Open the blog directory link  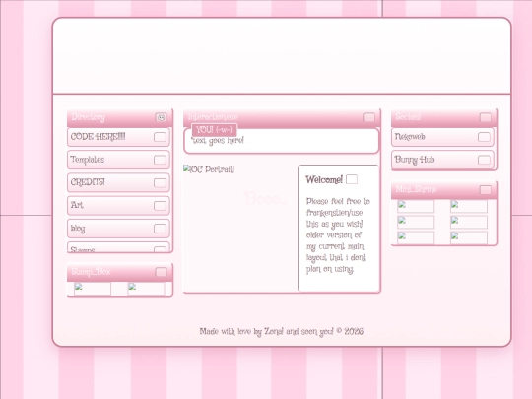pos(118,229)
